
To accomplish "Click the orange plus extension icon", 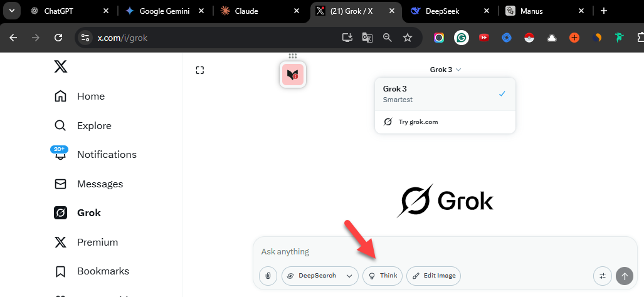I will [574, 38].
